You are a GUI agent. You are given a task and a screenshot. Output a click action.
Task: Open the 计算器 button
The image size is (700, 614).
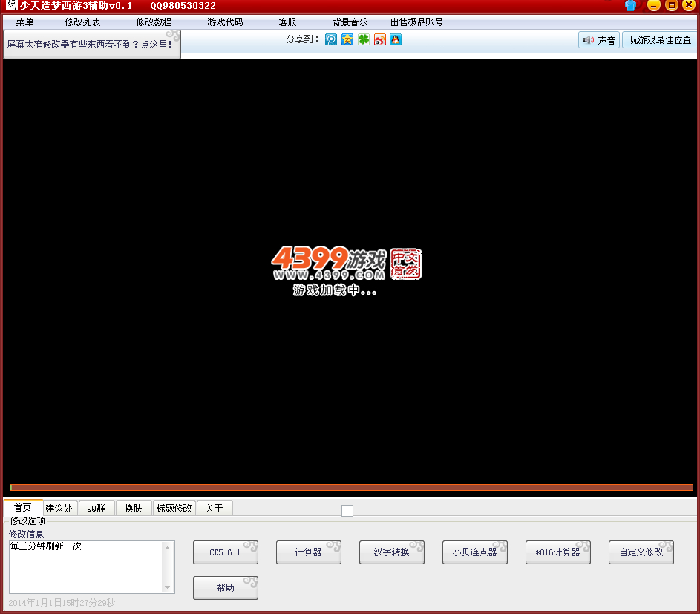click(x=309, y=552)
